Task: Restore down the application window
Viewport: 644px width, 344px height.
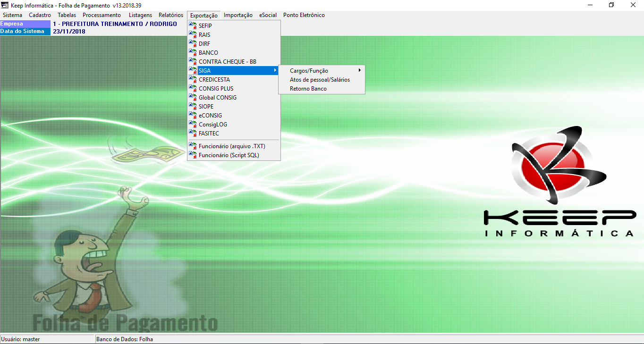Action: click(x=611, y=5)
